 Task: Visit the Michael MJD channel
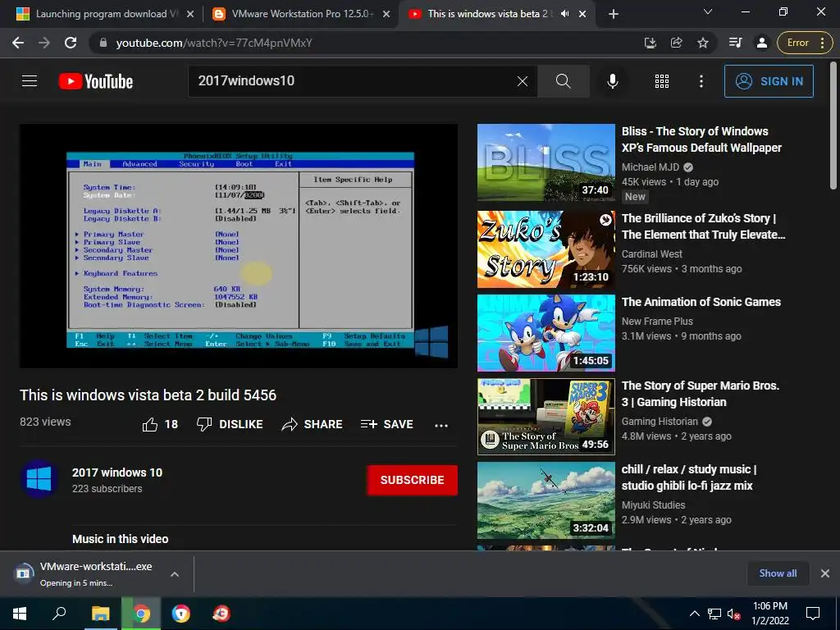click(x=651, y=167)
